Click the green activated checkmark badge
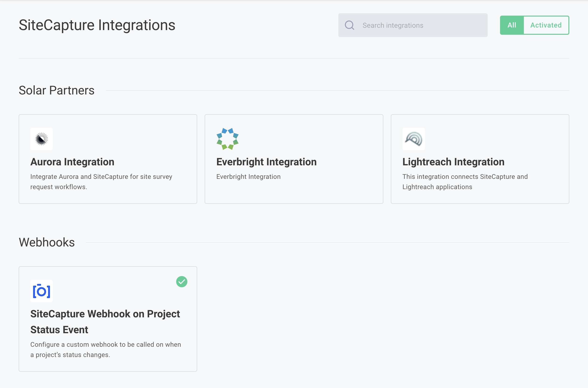 pos(182,282)
